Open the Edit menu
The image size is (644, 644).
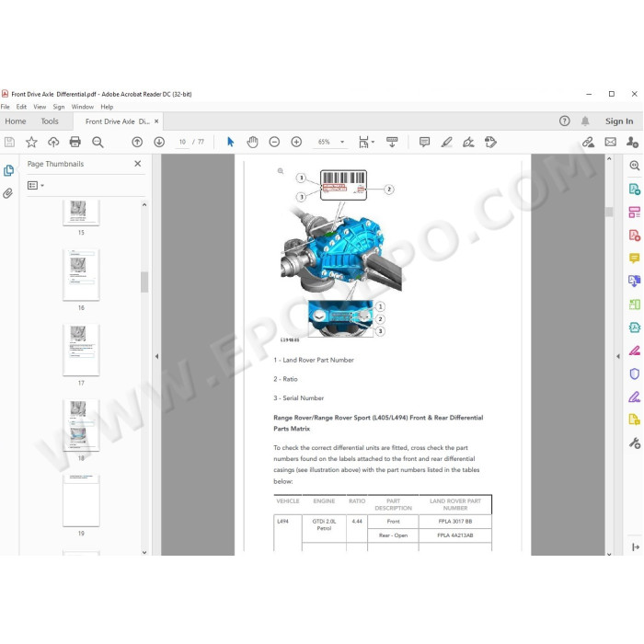coord(21,107)
